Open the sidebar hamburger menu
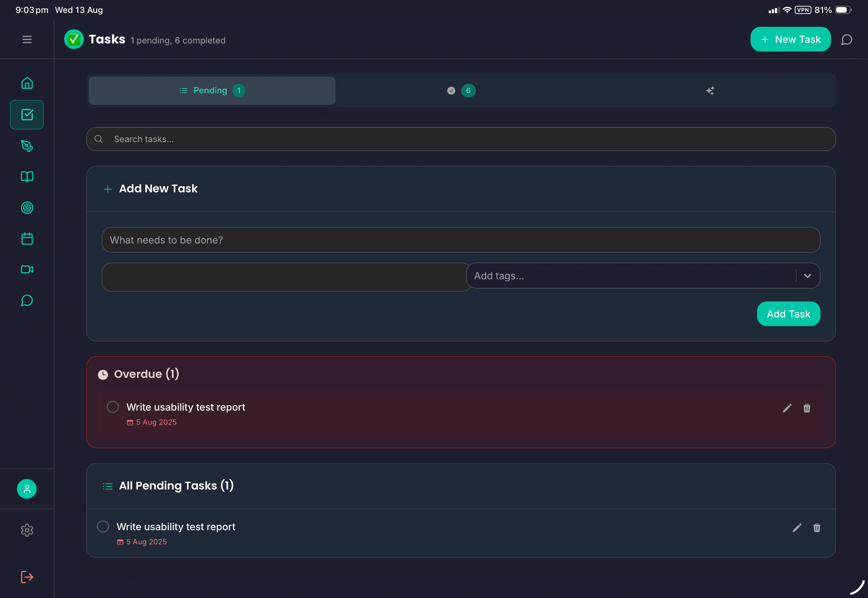The height and width of the screenshot is (598, 868). point(27,39)
